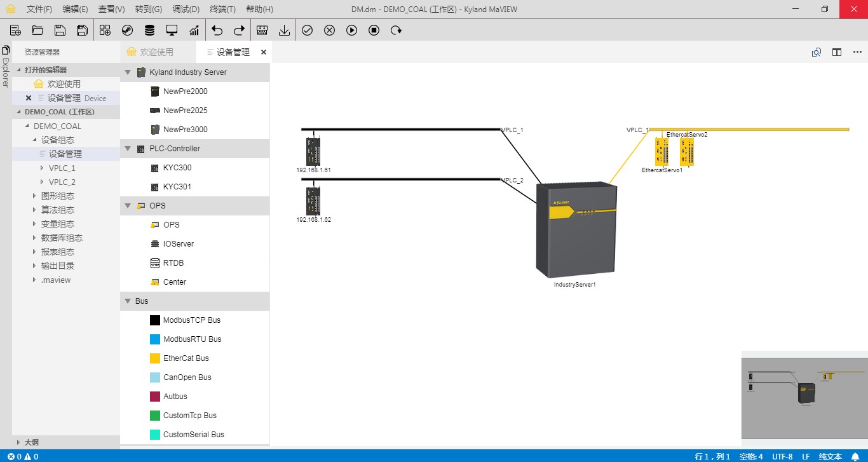Close the 设备管理 tab
The image size is (868, 462).
pos(264,52)
